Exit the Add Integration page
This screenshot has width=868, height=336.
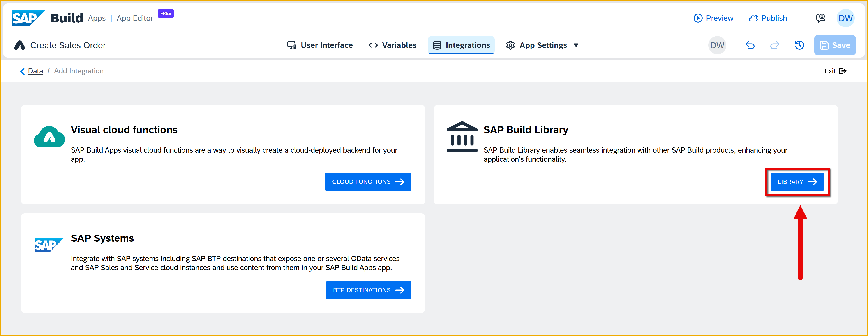click(835, 71)
